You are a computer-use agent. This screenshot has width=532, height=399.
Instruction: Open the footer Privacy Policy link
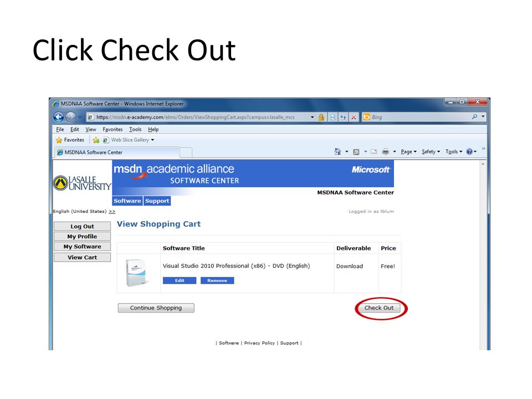(x=259, y=343)
